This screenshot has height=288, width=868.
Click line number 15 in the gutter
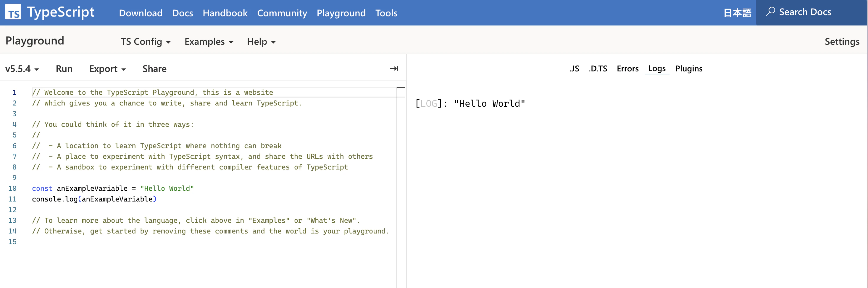pyautogui.click(x=12, y=242)
